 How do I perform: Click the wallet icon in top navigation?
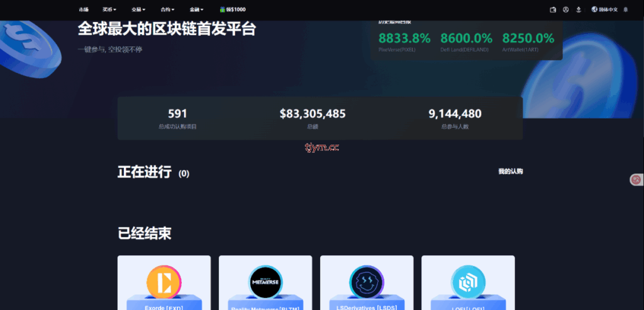[553, 10]
